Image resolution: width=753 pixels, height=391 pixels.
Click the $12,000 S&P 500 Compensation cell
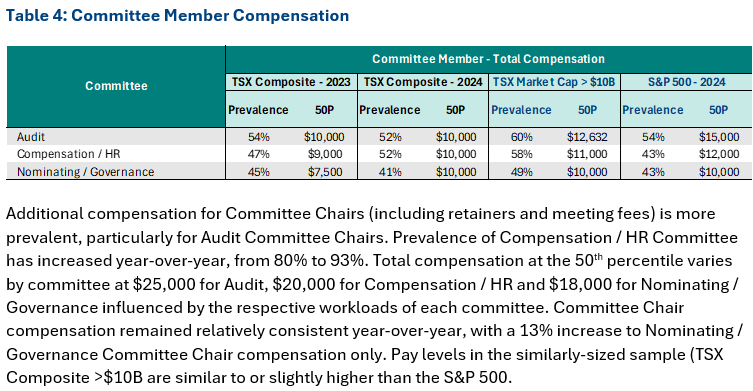point(719,154)
